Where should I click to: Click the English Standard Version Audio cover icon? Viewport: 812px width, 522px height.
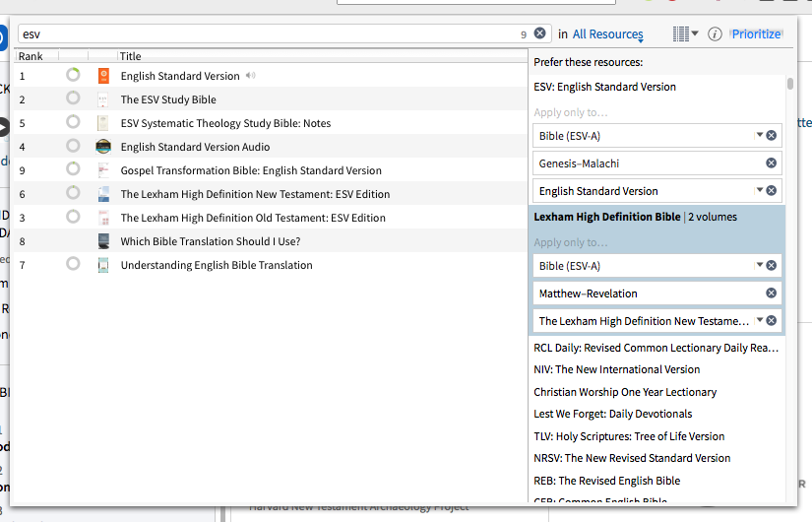pos(103,147)
